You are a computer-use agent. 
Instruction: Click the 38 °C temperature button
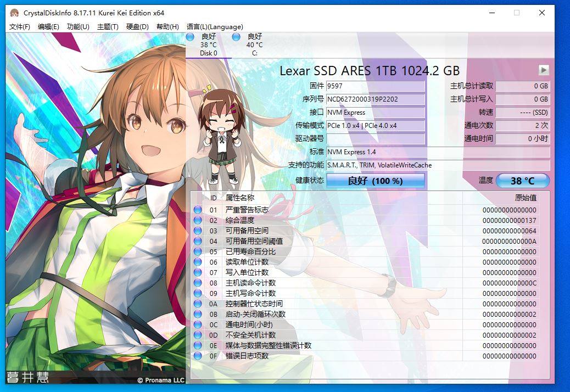522,181
